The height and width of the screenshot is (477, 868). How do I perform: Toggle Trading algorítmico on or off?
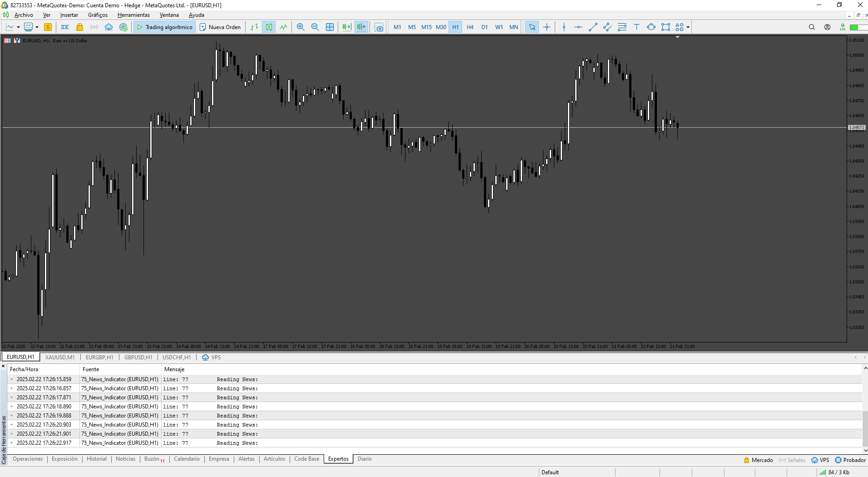coord(165,27)
